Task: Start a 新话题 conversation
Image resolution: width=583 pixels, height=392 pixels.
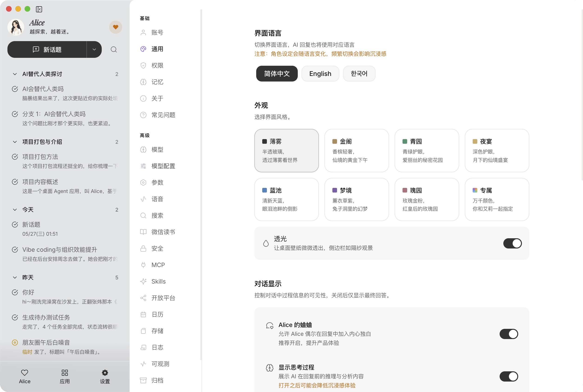Action: pyautogui.click(x=47, y=49)
